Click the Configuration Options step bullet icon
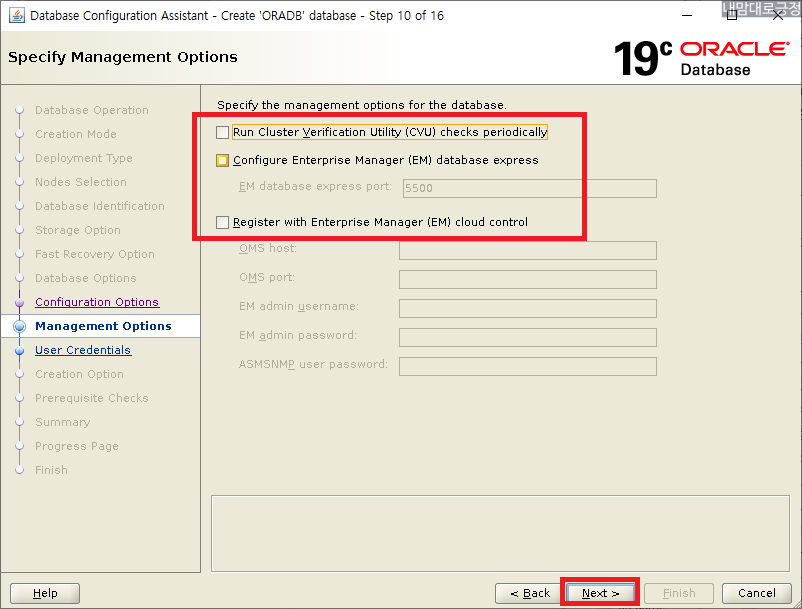This screenshot has width=802, height=609. point(20,303)
